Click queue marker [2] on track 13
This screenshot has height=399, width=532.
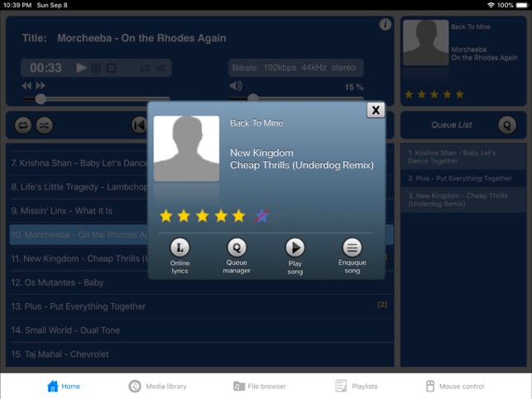pos(382,305)
